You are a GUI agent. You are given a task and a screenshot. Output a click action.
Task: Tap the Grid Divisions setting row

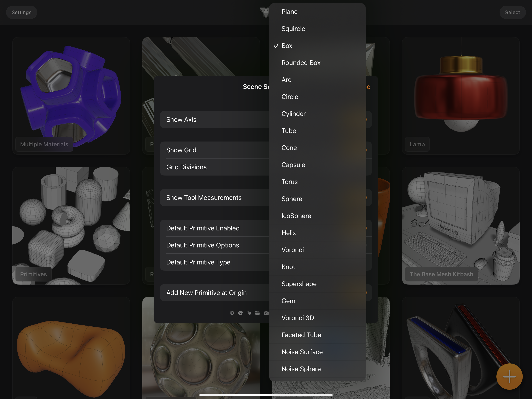[215, 167]
